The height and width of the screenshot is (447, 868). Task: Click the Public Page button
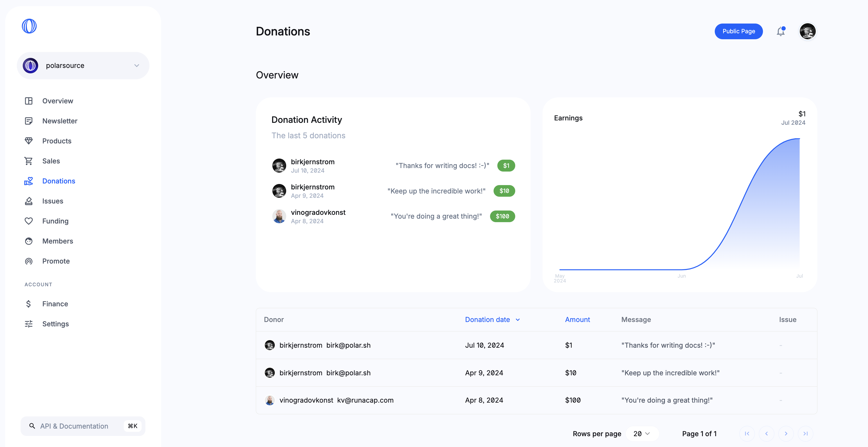click(x=739, y=31)
